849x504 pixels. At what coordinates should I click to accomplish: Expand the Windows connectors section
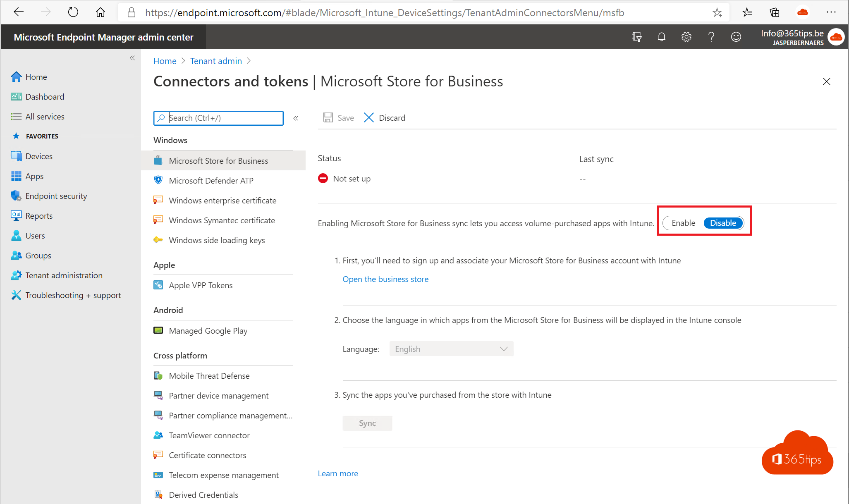pyautogui.click(x=170, y=140)
